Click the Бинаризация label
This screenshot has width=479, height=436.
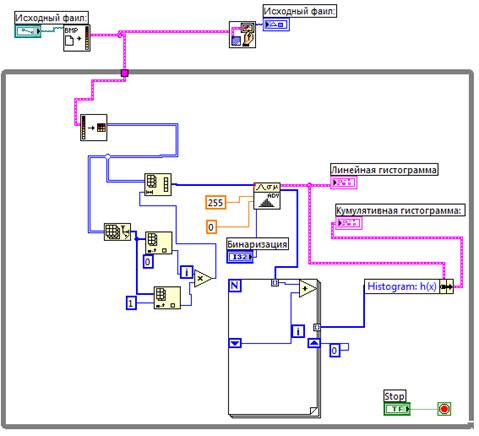point(257,244)
